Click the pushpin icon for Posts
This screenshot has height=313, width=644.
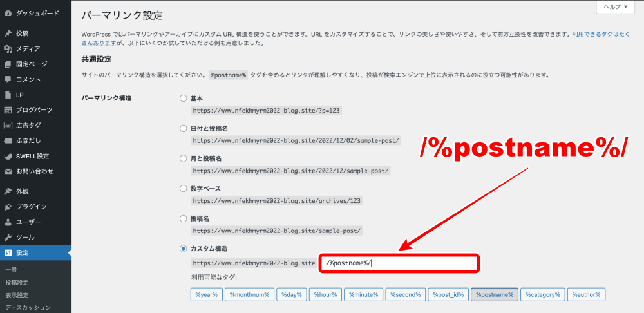pyautogui.click(x=8, y=33)
